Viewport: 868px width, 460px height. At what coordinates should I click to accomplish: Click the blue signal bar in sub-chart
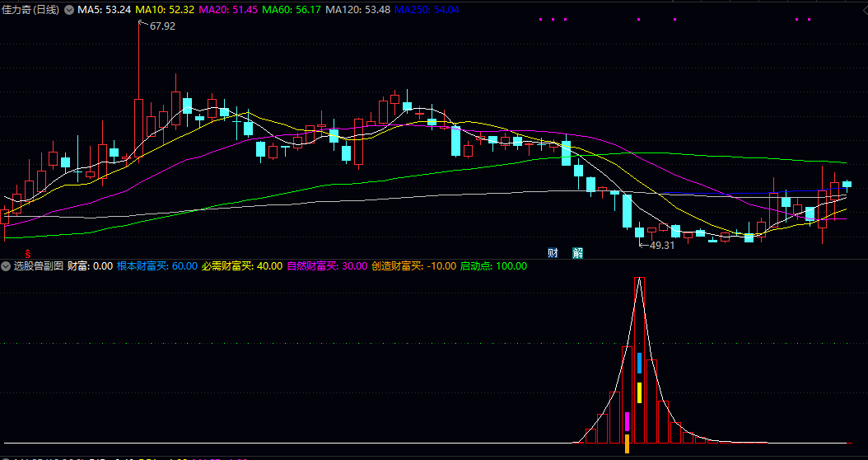click(x=639, y=363)
